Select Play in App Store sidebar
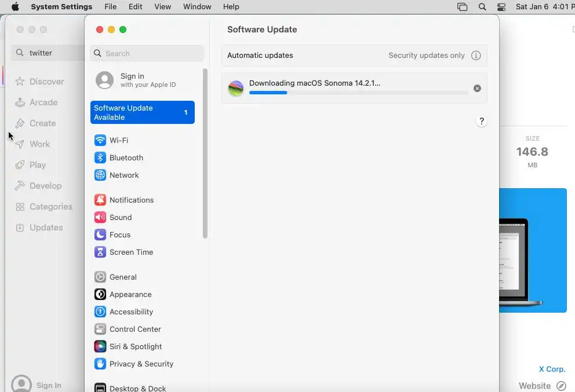The image size is (575, 392). (31, 165)
